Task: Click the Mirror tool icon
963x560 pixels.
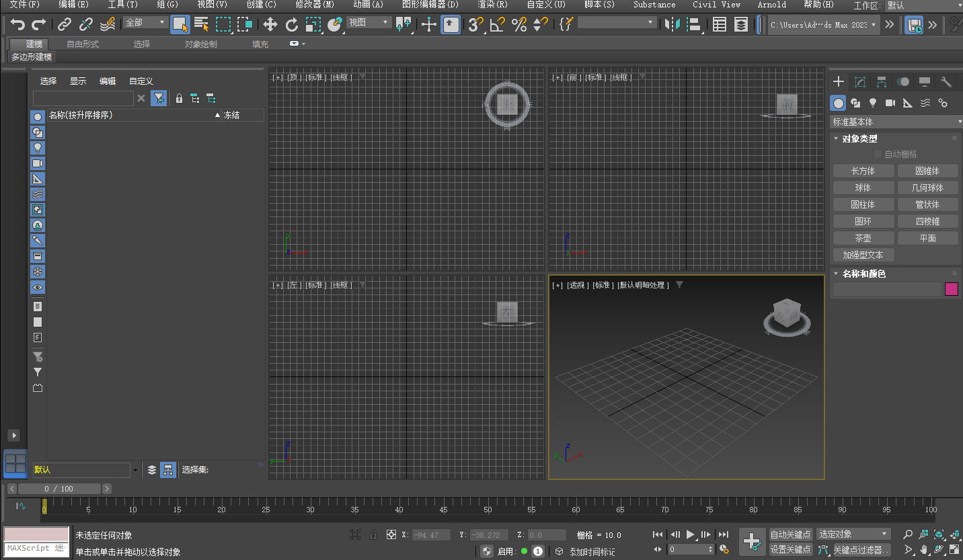Action: tap(671, 25)
